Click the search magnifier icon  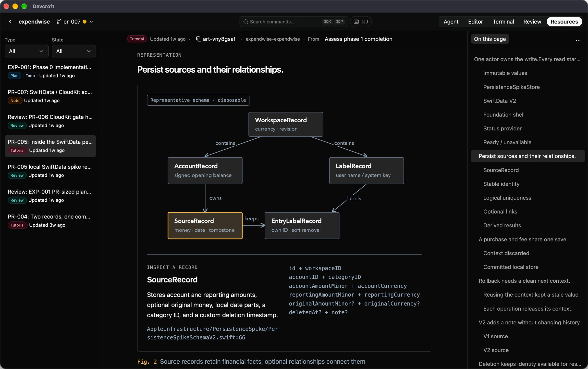[x=245, y=22]
